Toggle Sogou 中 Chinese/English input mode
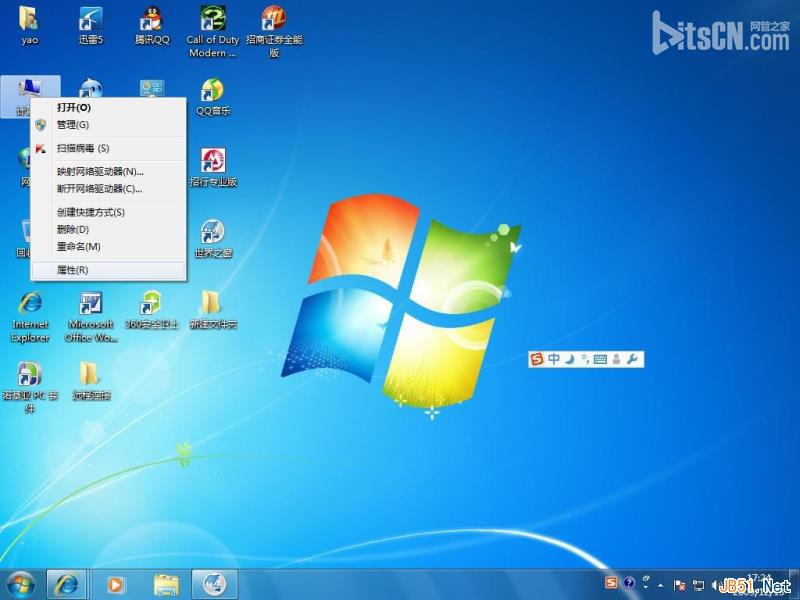800x600 pixels. (x=553, y=359)
